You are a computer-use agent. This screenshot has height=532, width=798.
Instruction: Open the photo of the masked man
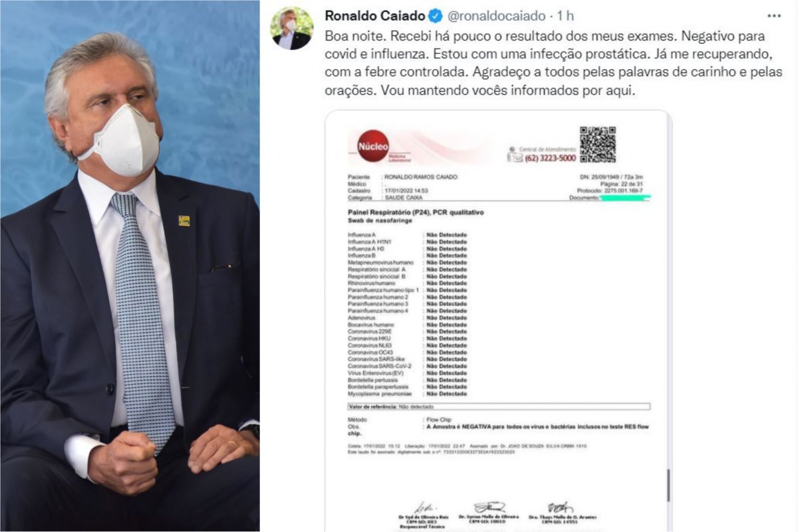pos(130,266)
